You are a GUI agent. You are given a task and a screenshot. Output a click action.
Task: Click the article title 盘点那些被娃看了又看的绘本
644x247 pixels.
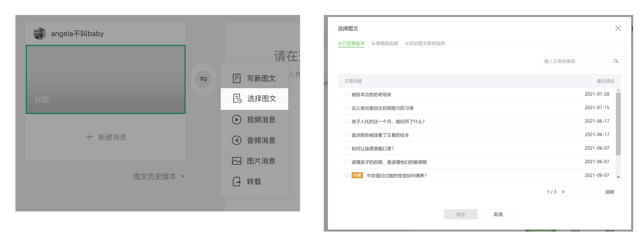(380, 135)
